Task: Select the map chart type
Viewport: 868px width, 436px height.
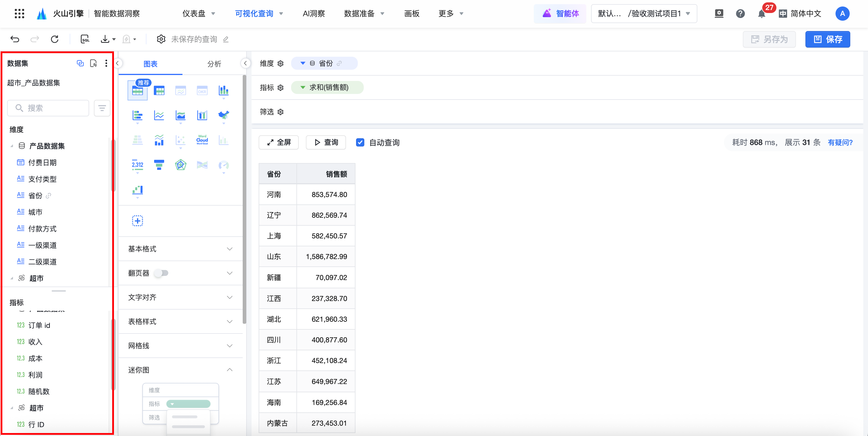Action: pos(223,115)
